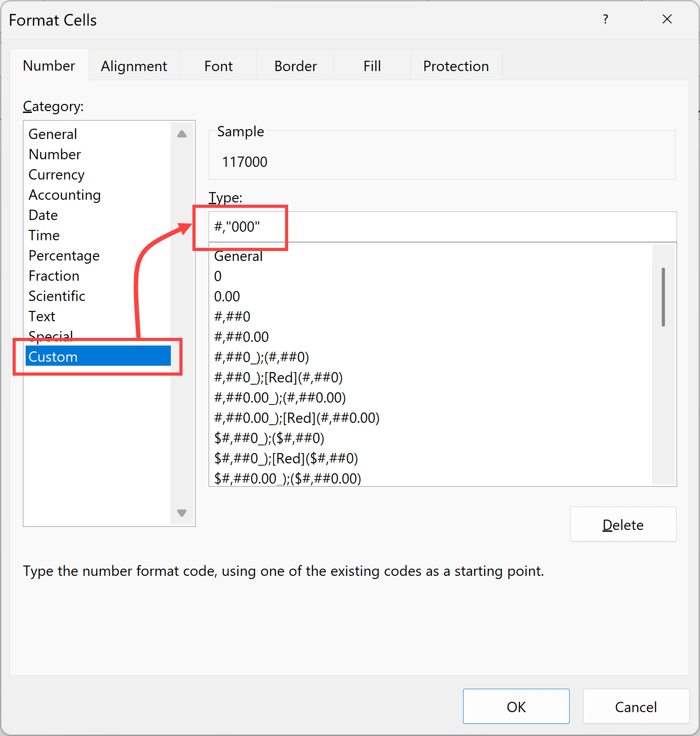Go to the Fill tab
The width and height of the screenshot is (700, 736).
[372, 66]
